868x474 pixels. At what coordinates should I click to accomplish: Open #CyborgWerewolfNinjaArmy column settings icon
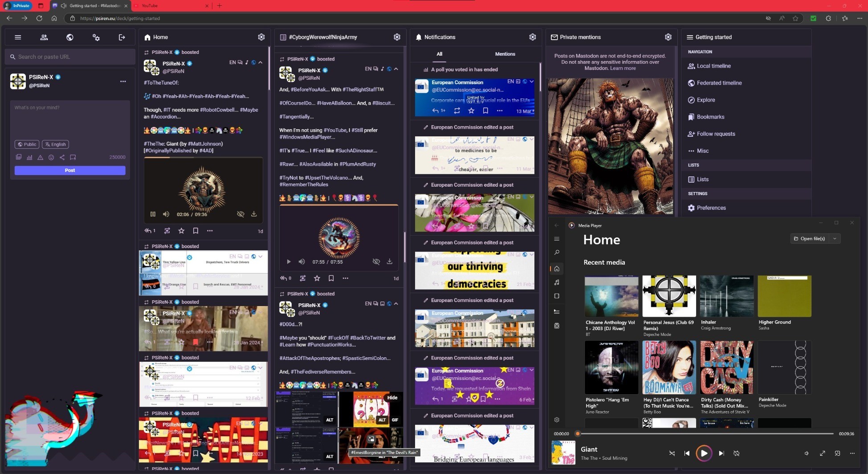coord(397,37)
